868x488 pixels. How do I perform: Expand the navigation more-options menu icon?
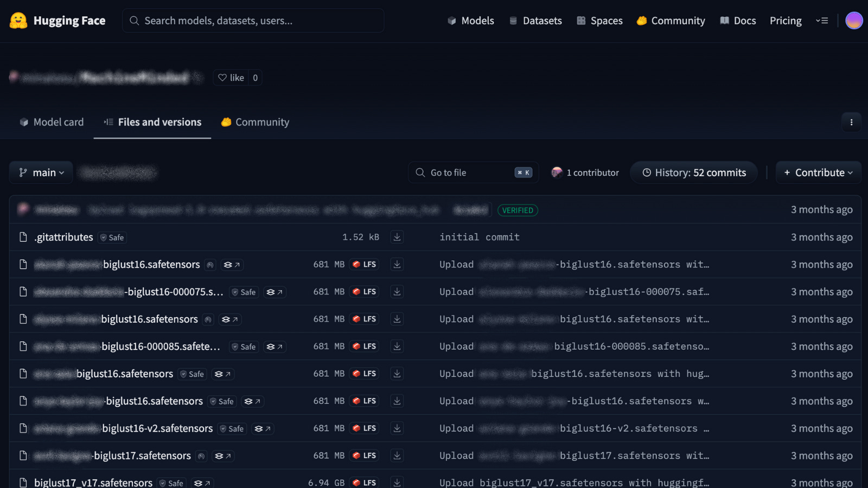coord(822,21)
